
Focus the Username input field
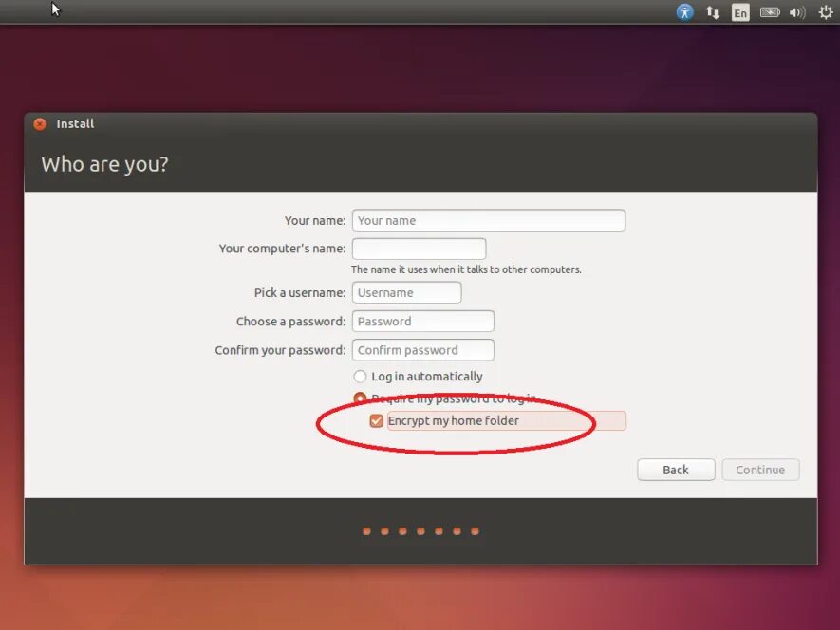(x=406, y=292)
